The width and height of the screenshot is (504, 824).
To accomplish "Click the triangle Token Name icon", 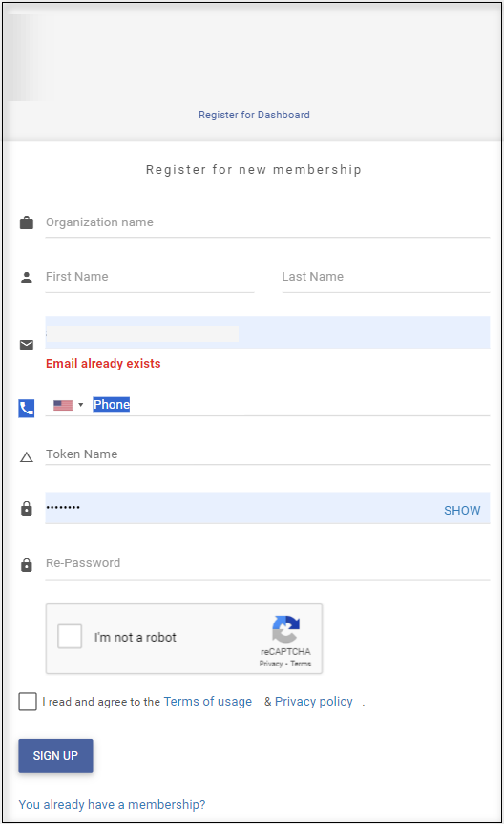I will (27, 457).
